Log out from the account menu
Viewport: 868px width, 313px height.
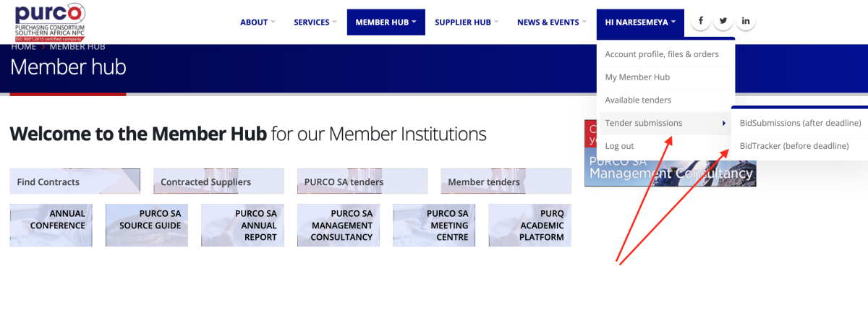[x=619, y=146]
